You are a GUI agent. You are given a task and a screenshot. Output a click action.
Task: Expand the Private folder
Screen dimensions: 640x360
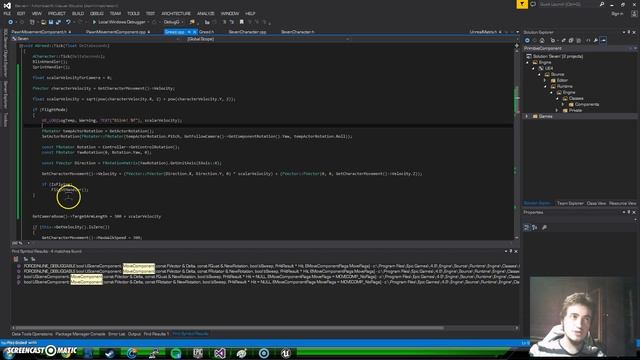(557, 110)
